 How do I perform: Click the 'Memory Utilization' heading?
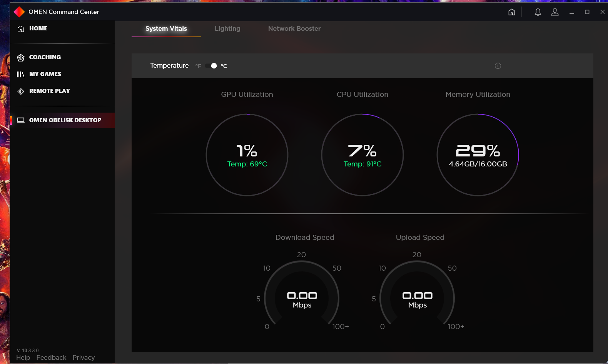pos(478,95)
